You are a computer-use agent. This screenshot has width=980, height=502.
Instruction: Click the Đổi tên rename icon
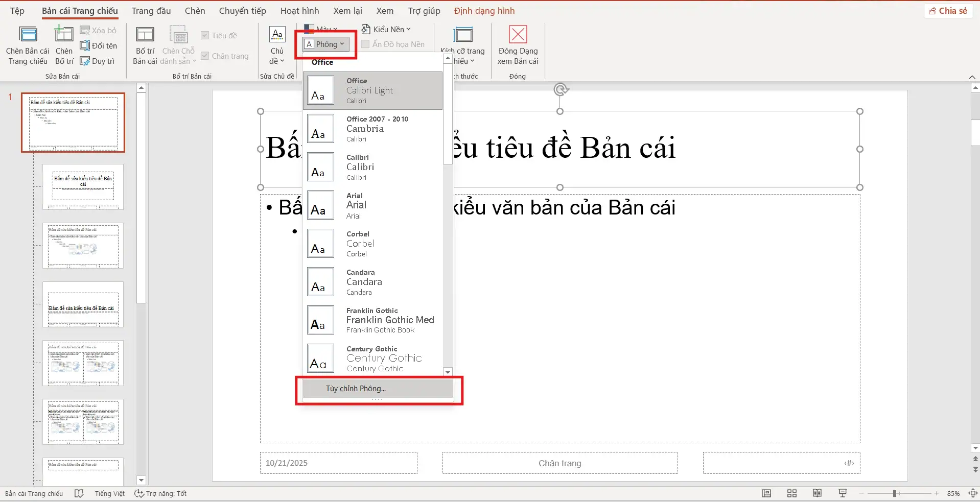85,45
